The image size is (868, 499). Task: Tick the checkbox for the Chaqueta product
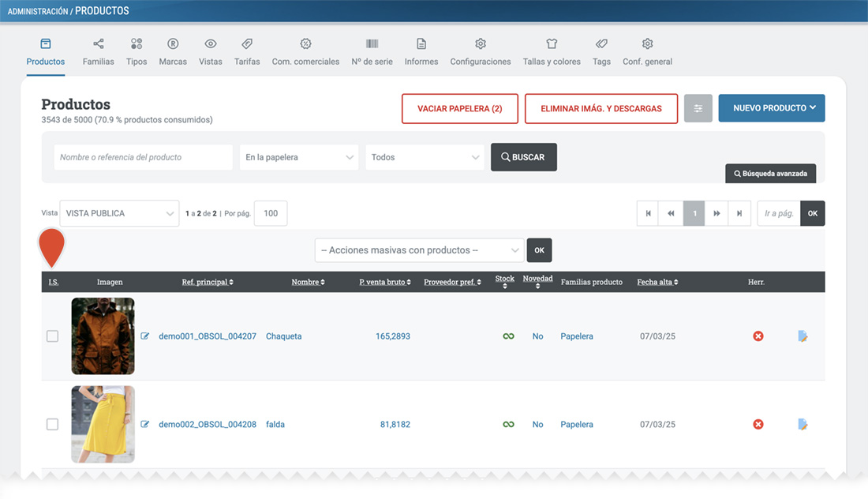(53, 336)
